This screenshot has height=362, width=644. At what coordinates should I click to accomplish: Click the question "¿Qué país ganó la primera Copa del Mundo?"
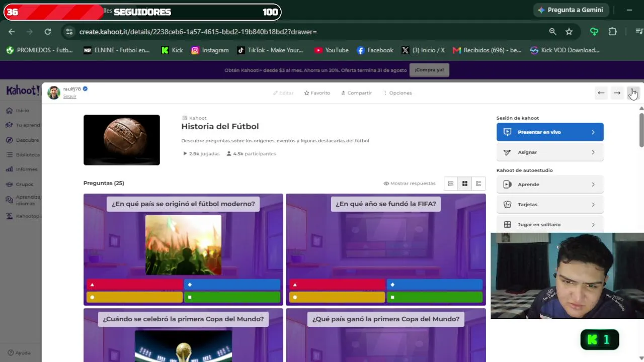click(x=386, y=319)
